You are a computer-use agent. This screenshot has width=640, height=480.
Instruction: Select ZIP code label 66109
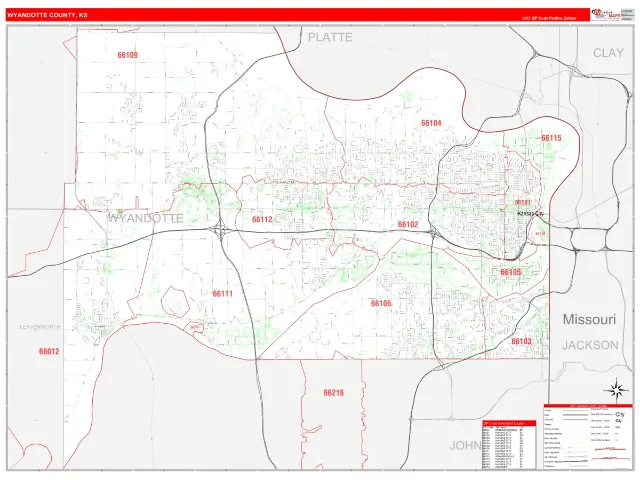click(x=127, y=55)
